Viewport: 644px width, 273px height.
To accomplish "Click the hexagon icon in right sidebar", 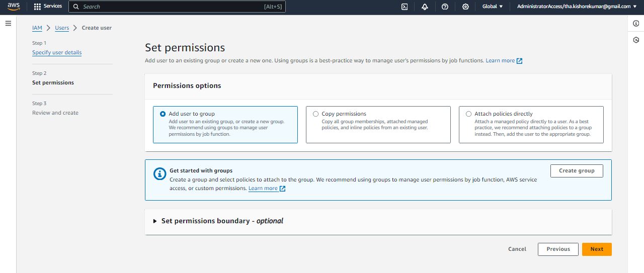I will coord(636,40).
